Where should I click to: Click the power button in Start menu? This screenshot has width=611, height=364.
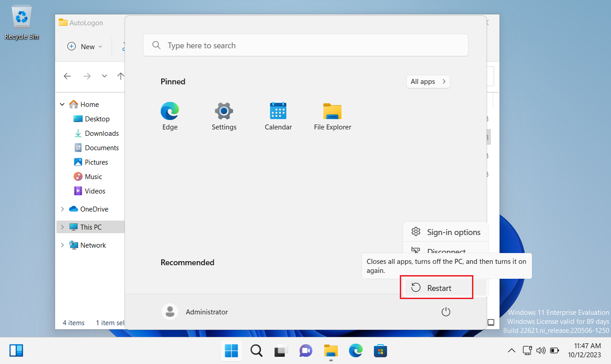point(446,312)
